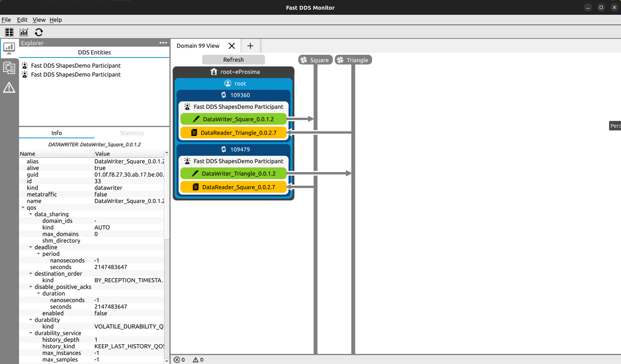Collapse the durability node
621x364 pixels.
31,320
